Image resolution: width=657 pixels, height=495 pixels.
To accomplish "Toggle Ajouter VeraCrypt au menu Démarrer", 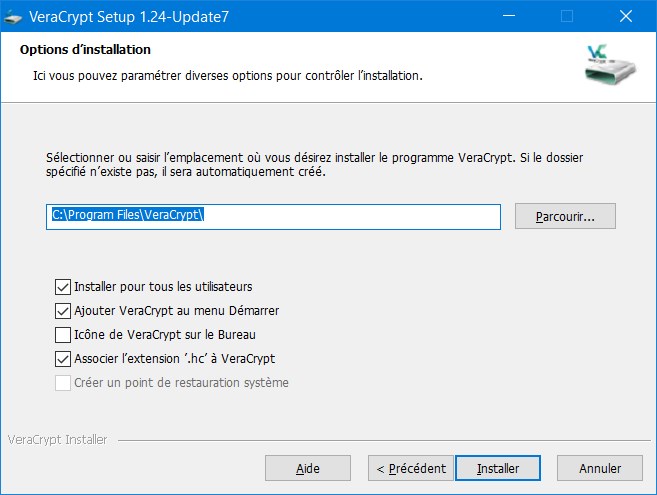I will coord(63,311).
